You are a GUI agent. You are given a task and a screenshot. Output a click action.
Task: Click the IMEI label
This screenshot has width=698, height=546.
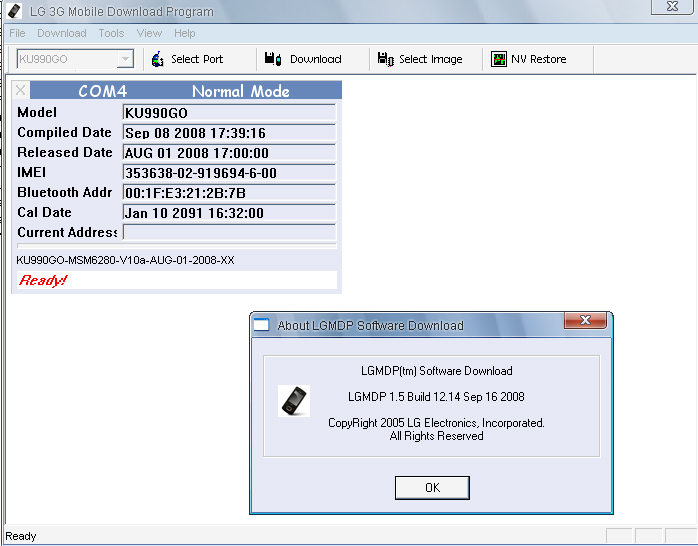pos(32,172)
